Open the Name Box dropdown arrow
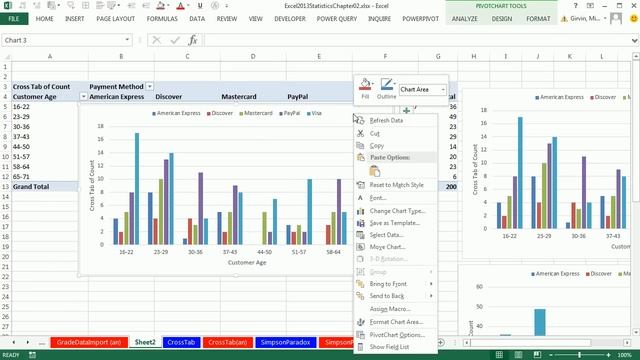The height and width of the screenshot is (360, 640). point(127,40)
